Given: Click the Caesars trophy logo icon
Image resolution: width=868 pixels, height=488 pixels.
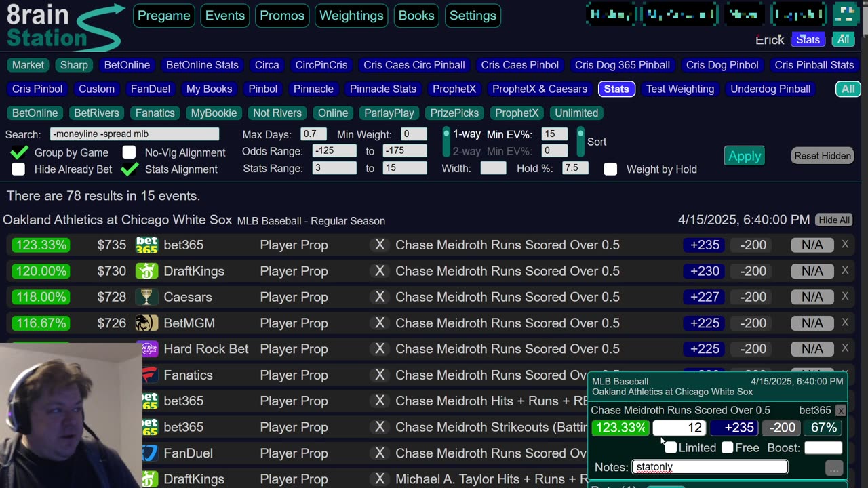Looking at the screenshot, I should click(x=147, y=297).
